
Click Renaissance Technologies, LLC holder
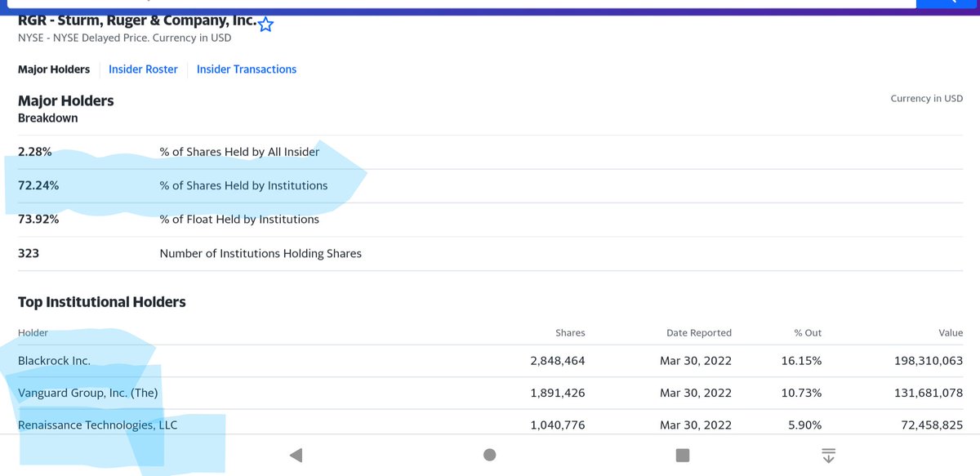coord(98,425)
